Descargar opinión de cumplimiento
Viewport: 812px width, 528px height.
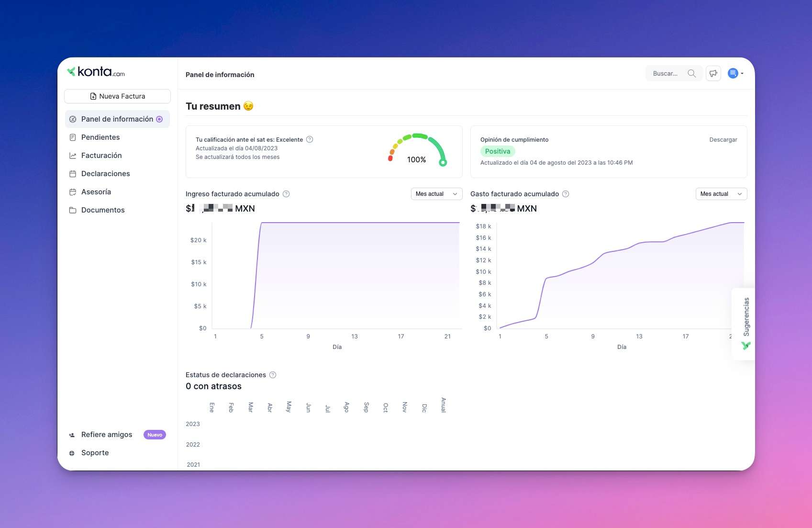tap(723, 140)
